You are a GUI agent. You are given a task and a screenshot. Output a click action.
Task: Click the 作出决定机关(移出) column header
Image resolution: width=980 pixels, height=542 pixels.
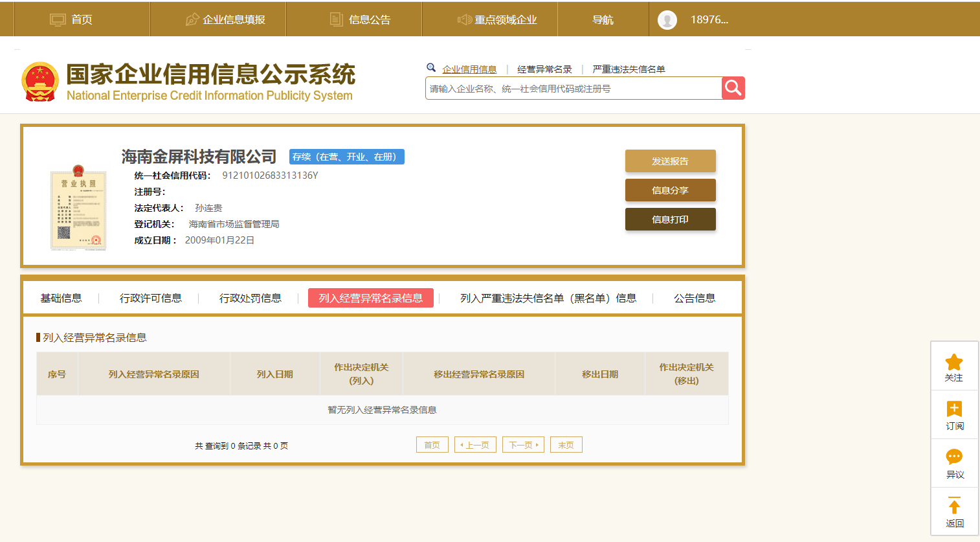click(x=687, y=374)
